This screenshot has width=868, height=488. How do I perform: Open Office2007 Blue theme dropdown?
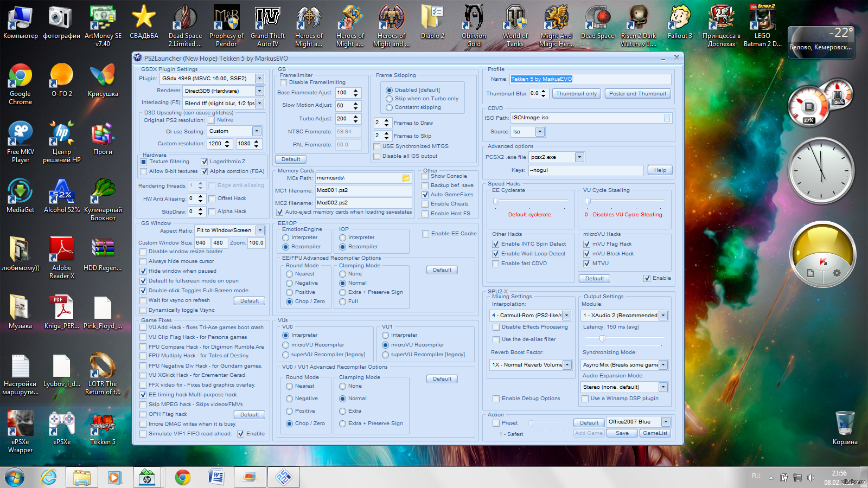pyautogui.click(x=666, y=422)
